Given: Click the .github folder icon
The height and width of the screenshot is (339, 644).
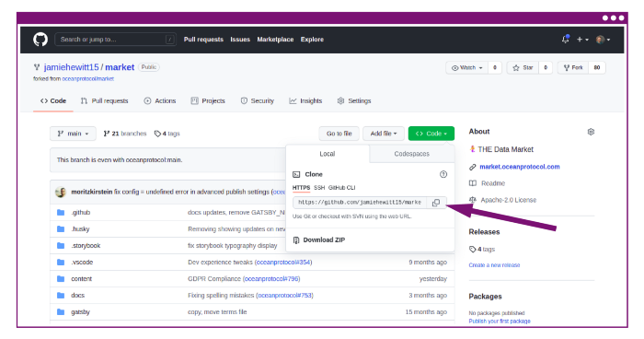Looking at the screenshot, I should click(x=61, y=212).
